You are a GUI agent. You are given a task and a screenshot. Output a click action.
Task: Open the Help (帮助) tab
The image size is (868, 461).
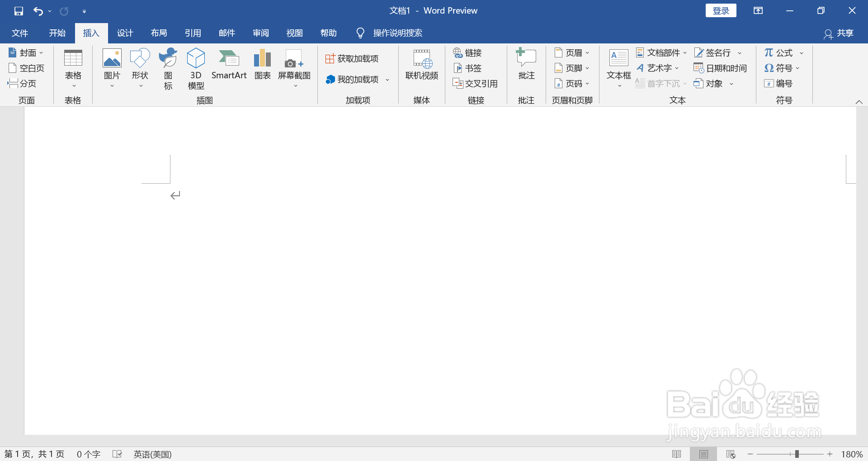tap(329, 33)
